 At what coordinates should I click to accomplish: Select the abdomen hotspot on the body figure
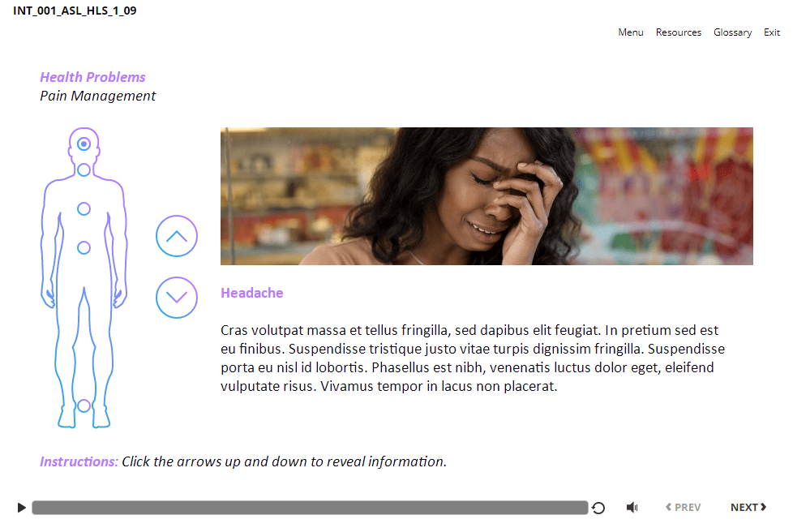84,247
